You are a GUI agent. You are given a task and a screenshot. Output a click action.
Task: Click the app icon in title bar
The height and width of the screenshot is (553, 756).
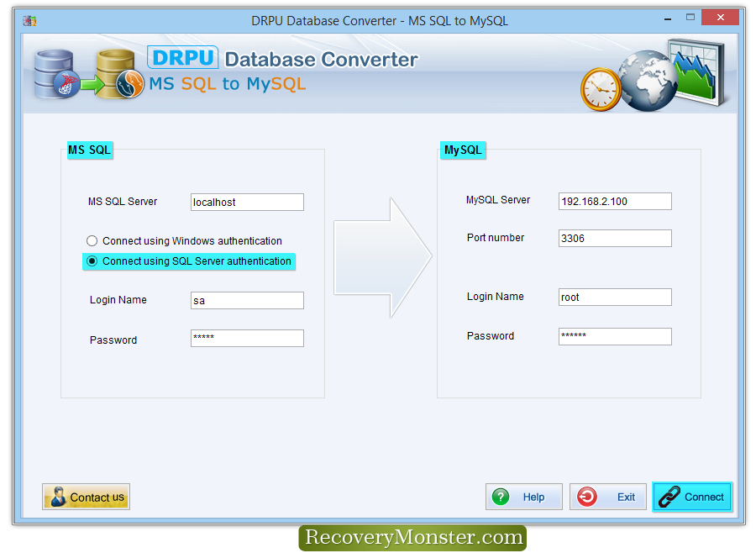pos(29,21)
